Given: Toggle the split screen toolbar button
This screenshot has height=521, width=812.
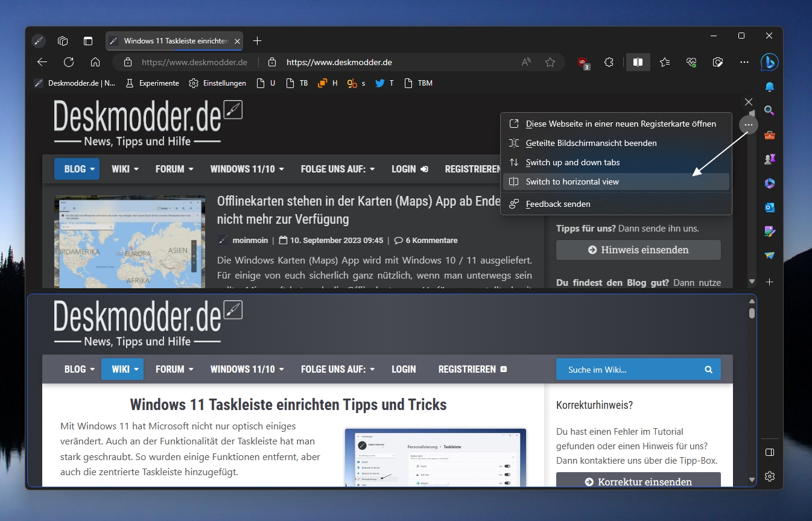Looking at the screenshot, I should [638, 62].
